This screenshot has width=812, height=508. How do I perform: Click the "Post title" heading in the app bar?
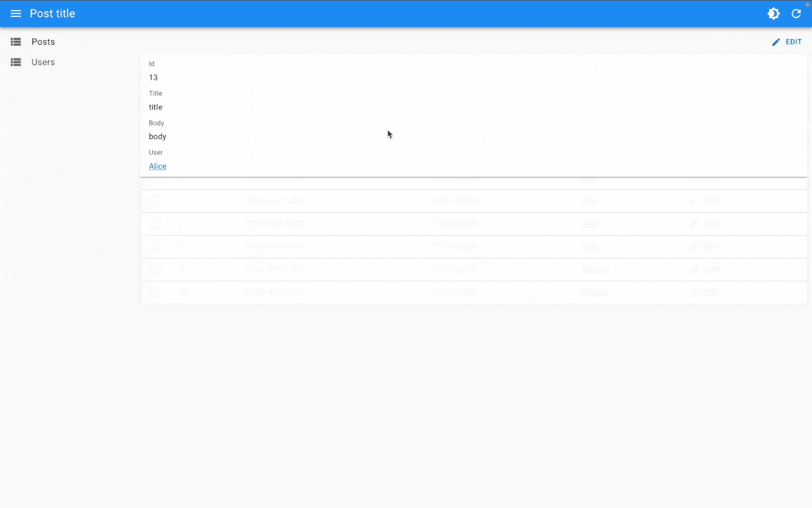52,14
